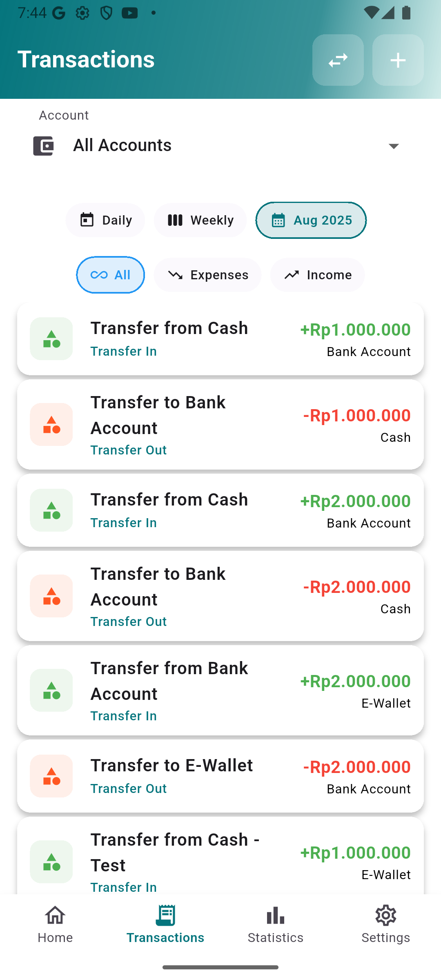Open the Transfer from Cash - Test entry
The height and width of the screenshot is (980, 441).
coord(220,857)
